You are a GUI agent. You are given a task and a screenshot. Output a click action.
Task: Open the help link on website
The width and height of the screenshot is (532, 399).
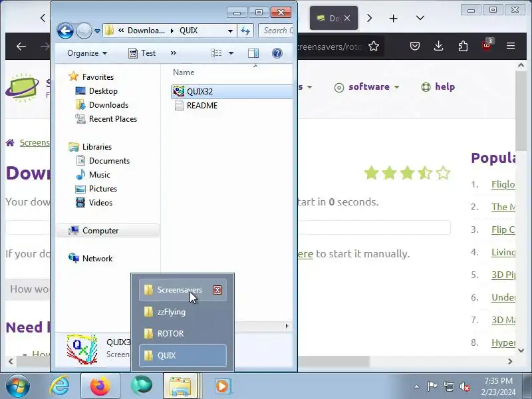pyautogui.click(x=438, y=87)
